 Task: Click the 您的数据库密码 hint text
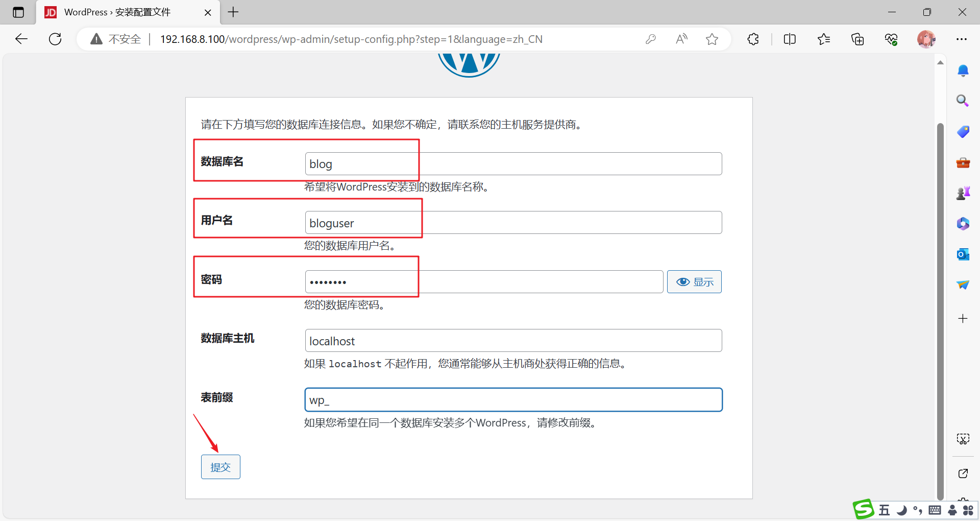(x=345, y=305)
